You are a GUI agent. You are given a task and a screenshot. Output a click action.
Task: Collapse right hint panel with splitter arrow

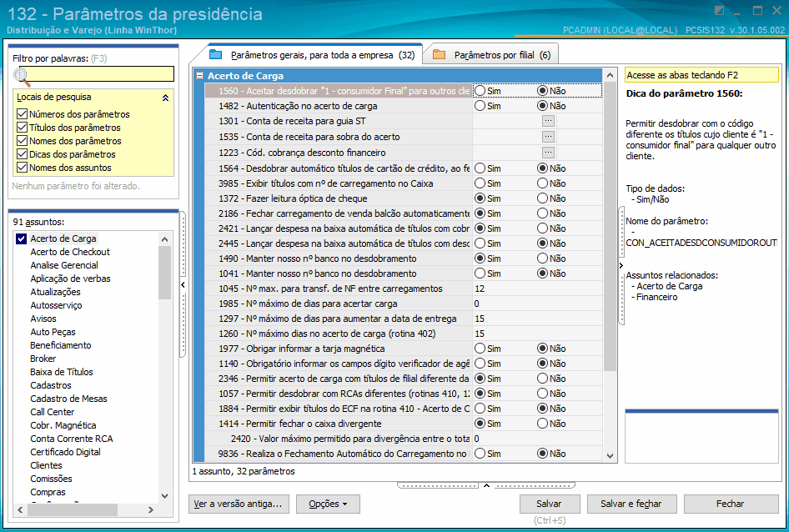click(621, 265)
